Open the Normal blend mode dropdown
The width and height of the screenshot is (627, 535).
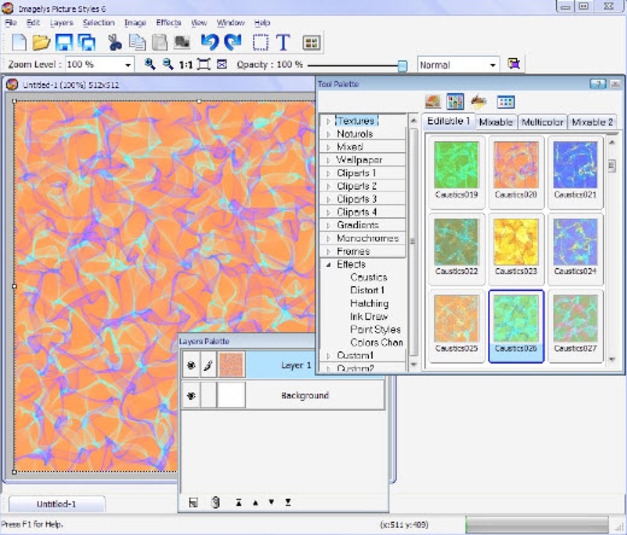coord(492,65)
